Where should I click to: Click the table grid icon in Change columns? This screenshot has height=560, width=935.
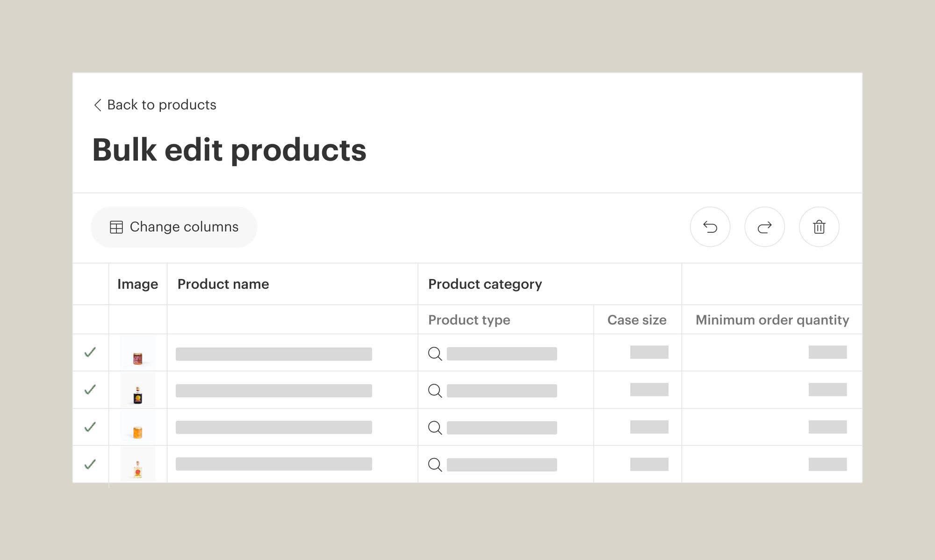[x=116, y=227]
